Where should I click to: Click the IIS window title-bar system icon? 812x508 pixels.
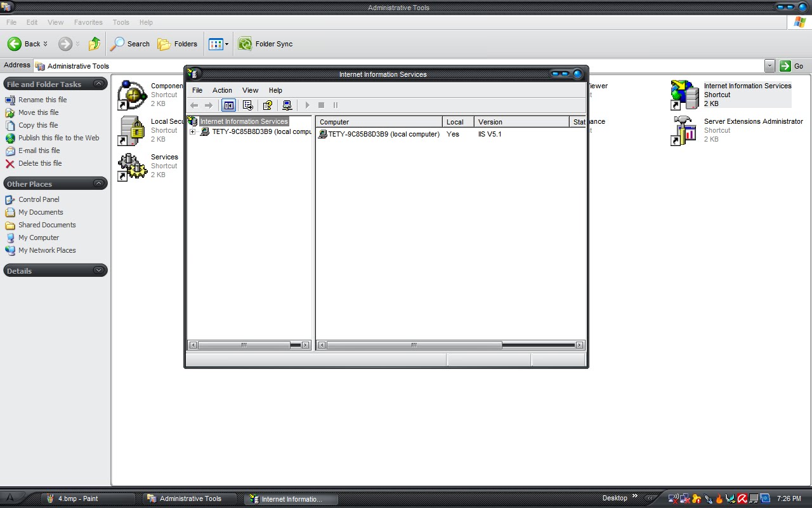pyautogui.click(x=193, y=74)
